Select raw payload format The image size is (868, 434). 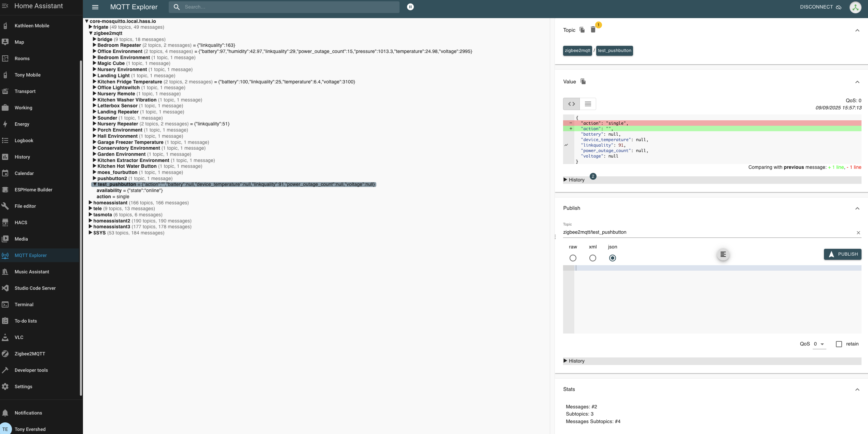click(x=573, y=258)
